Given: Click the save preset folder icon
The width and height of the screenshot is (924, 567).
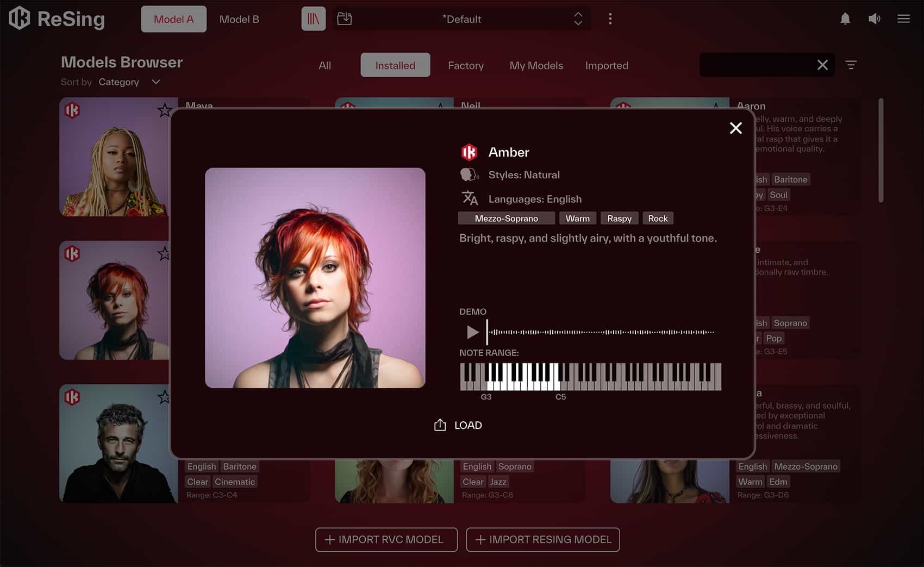Looking at the screenshot, I should (345, 19).
